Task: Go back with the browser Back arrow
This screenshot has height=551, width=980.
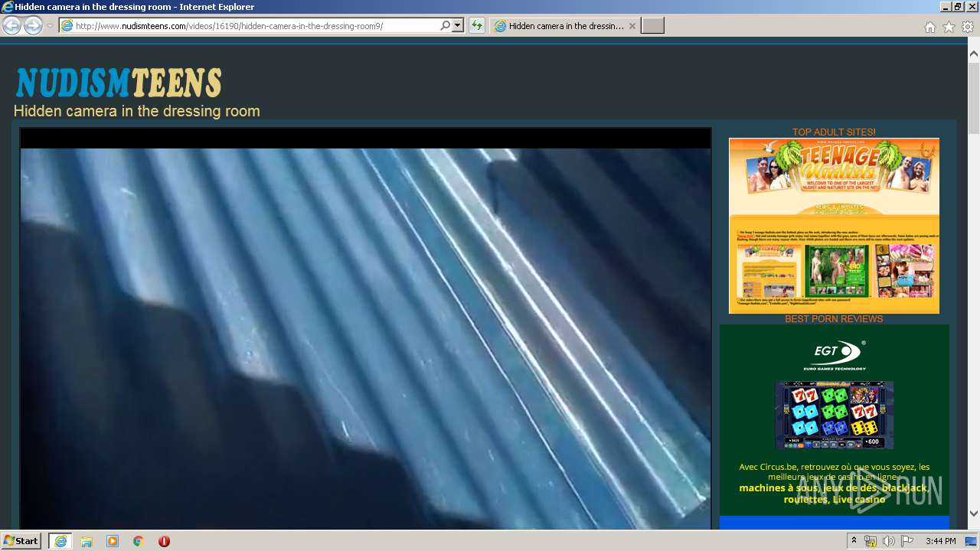Action: (x=11, y=26)
